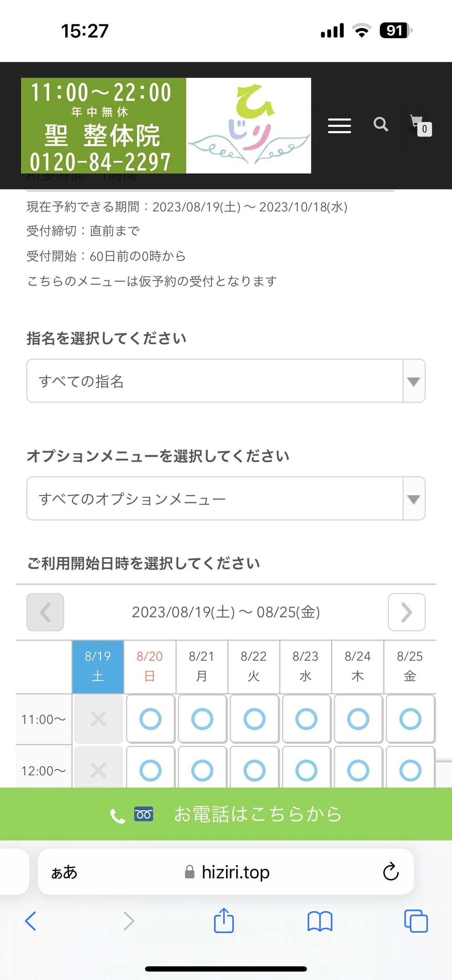
Task: Tap Safari share icon
Action: [x=224, y=921]
